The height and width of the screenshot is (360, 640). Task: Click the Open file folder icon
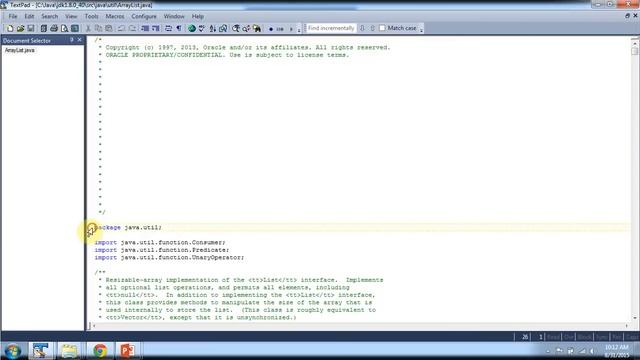coord(20,29)
